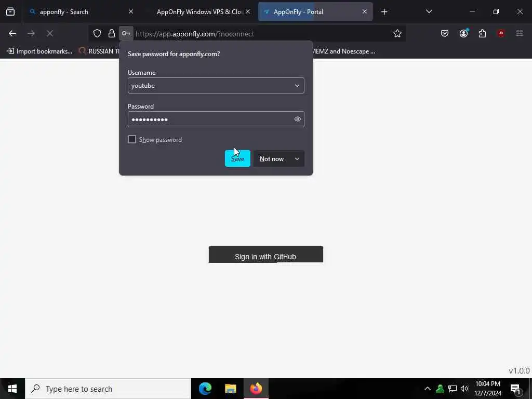This screenshot has height=399, width=532.
Task: Expand the Not now options arrow
Action: (297, 159)
